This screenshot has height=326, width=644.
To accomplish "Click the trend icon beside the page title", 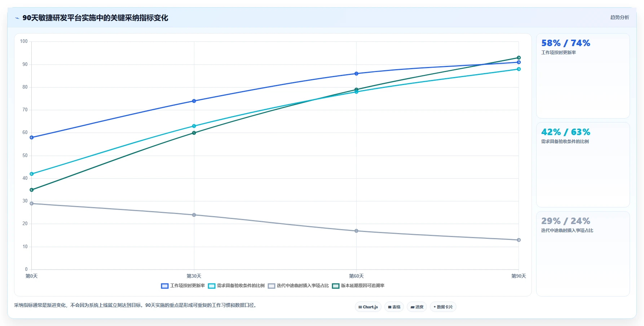I will [17, 18].
